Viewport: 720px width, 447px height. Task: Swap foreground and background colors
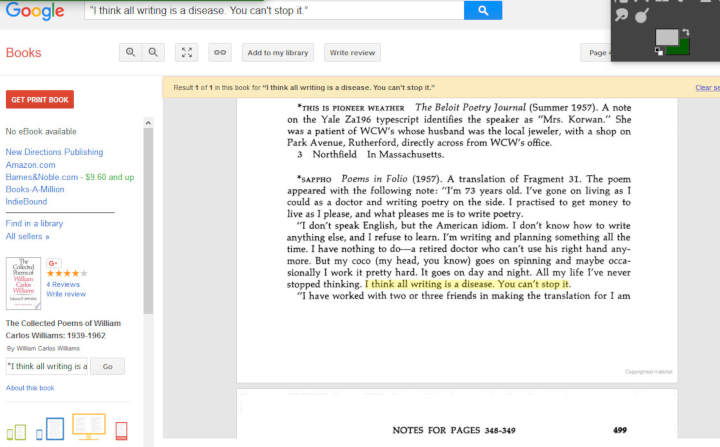coord(686,33)
